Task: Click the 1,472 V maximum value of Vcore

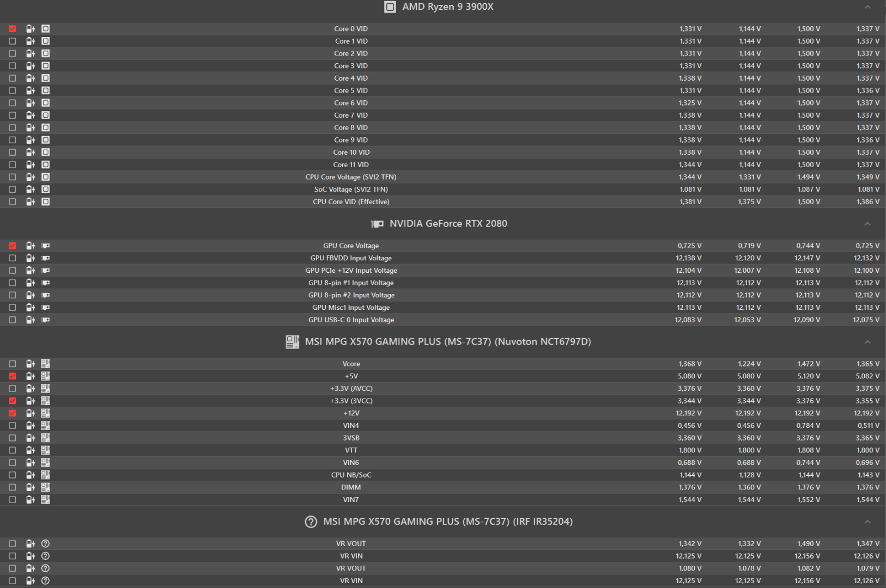Action: tap(809, 364)
